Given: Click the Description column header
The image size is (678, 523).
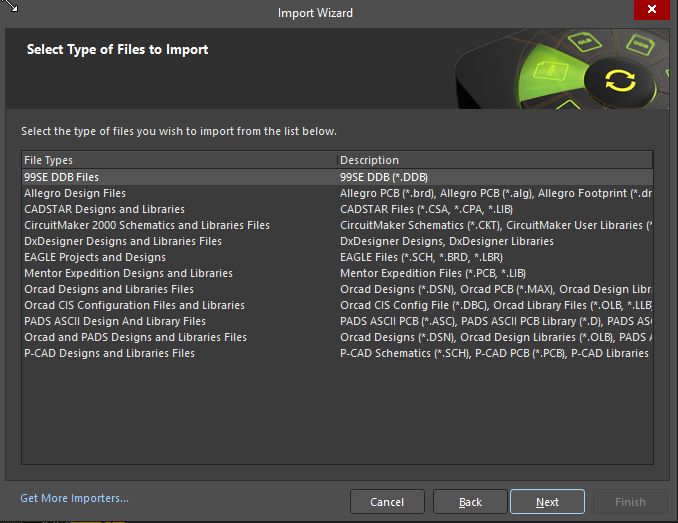Looking at the screenshot, I should coord(495,160).
